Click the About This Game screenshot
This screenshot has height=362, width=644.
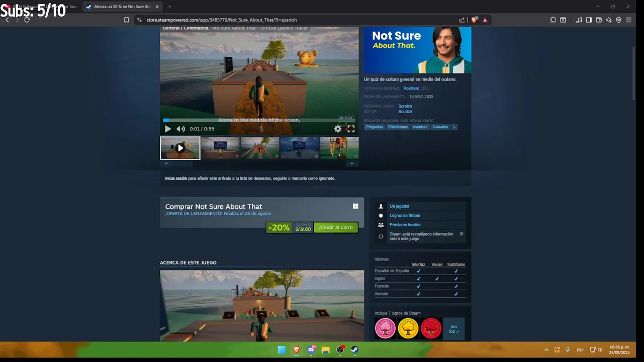point(262,306)
